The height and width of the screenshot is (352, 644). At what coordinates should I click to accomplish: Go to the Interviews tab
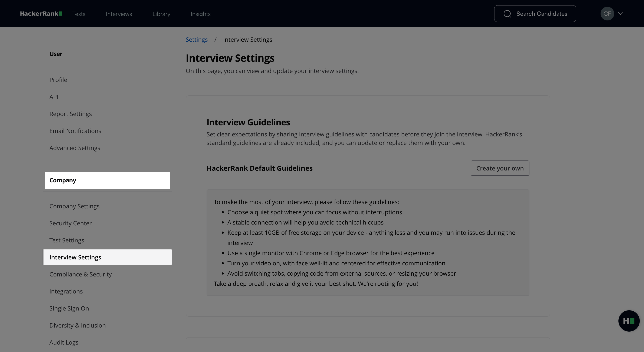coord(119,14)
